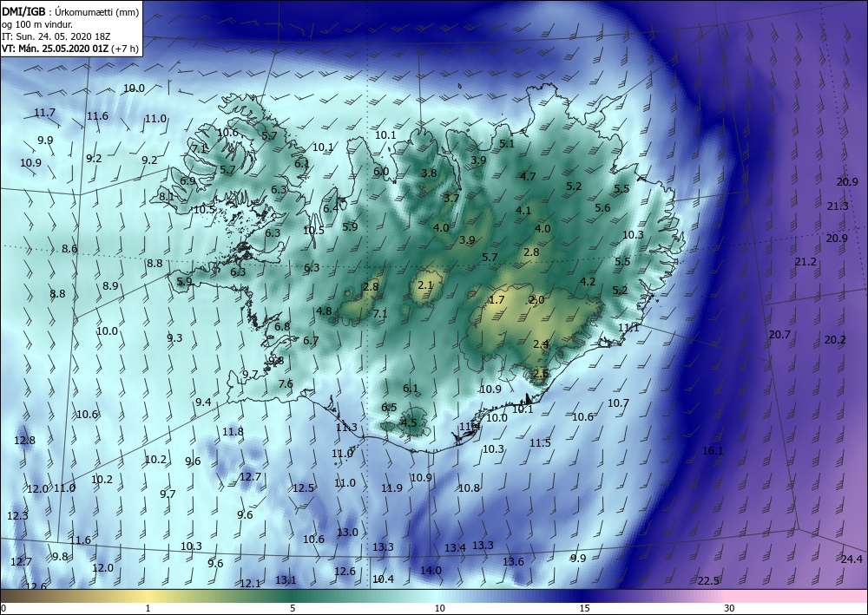
Task: Select the 5.6 value in northeast Iceland
Action: click(x=603, y=208)
